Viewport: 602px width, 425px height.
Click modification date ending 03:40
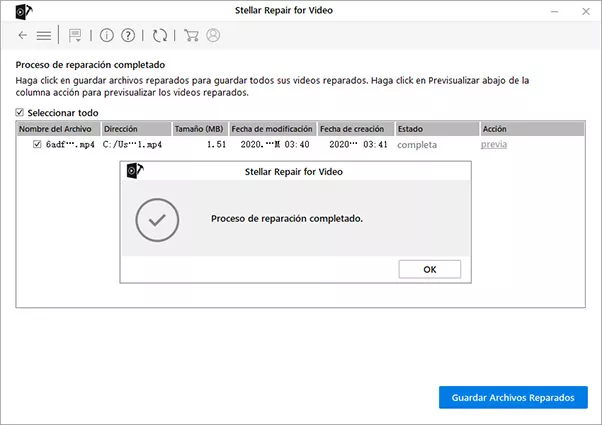275,145
